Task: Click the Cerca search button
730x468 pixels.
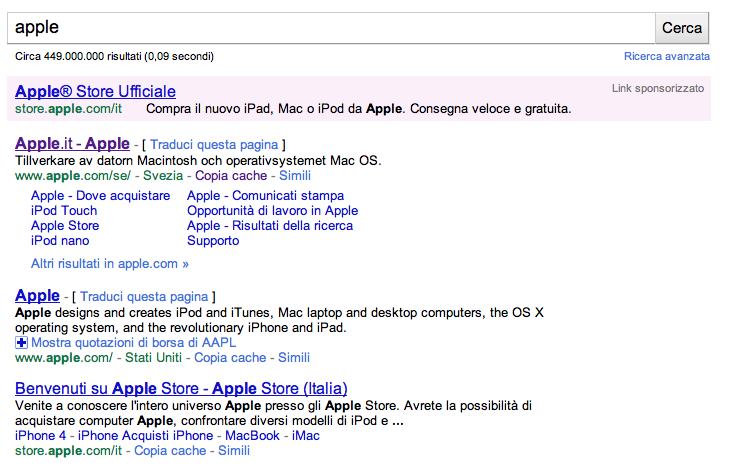Action: click(x=682, y=28)
